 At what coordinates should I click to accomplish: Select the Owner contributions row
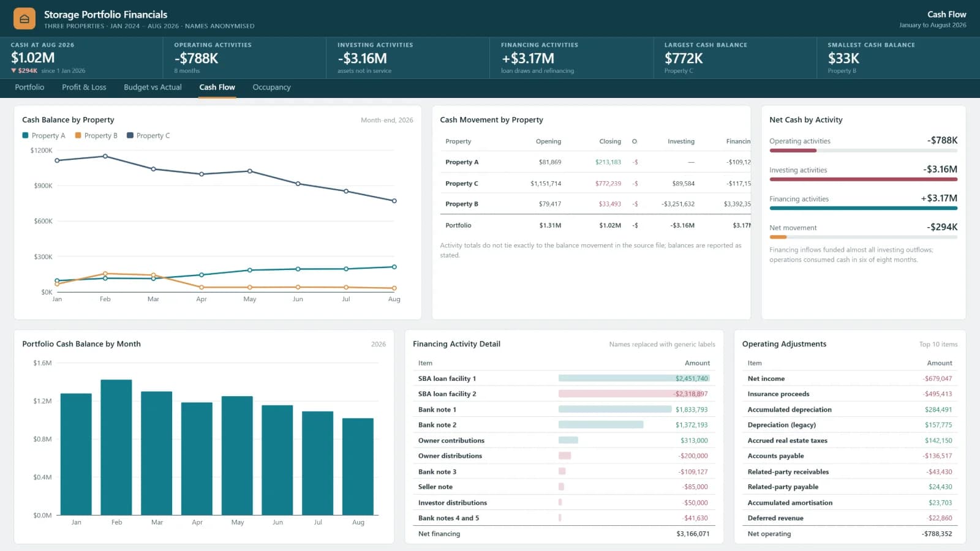(564, 440)
